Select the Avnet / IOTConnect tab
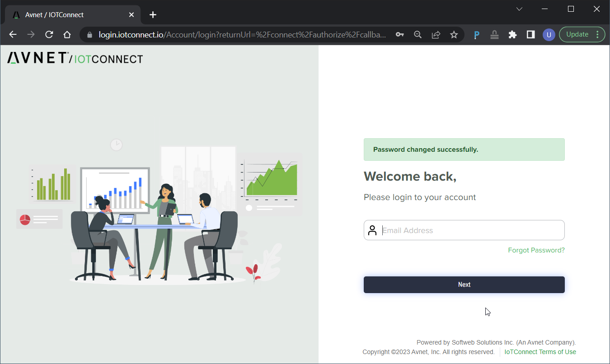610x364 pixels. tap(68, 15)
